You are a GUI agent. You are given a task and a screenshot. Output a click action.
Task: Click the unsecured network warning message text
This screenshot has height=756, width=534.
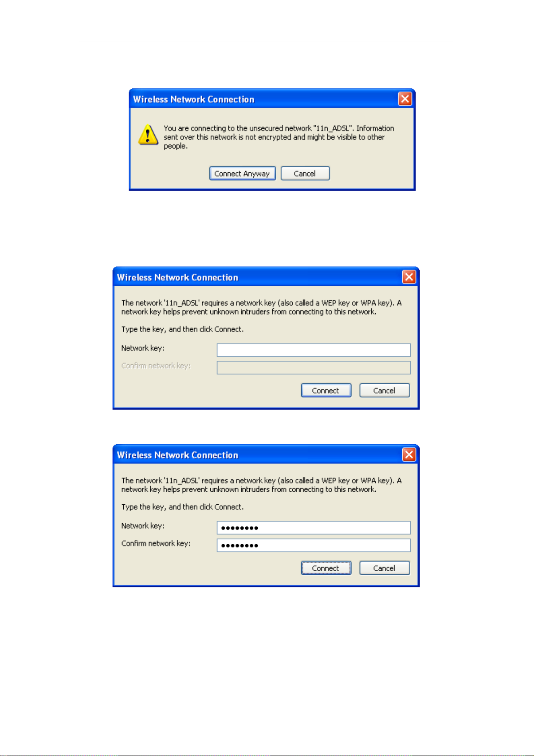pos(279,137)
